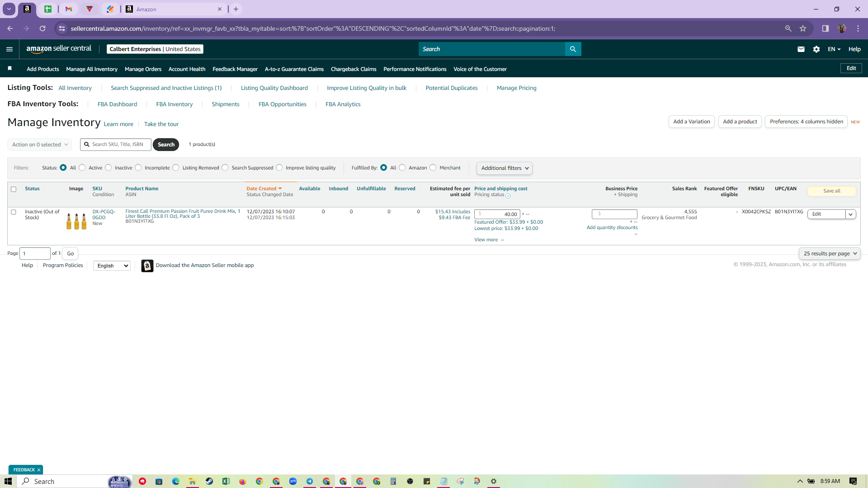
Task: Check the select-all header checkbox
Action: [14, 189]
